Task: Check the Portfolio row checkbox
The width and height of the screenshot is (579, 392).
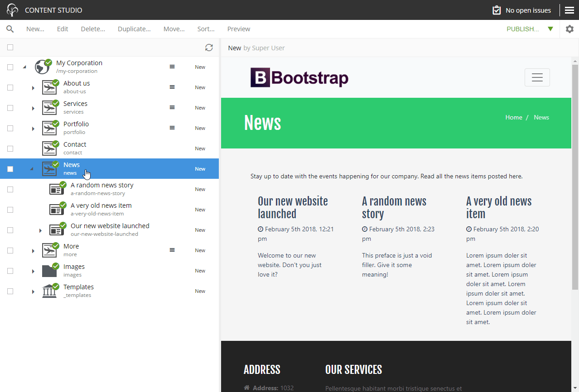Action: point(10,128)
